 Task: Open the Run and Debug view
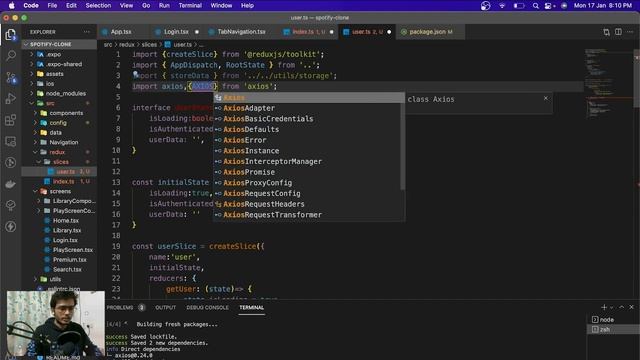coord(11,99)
